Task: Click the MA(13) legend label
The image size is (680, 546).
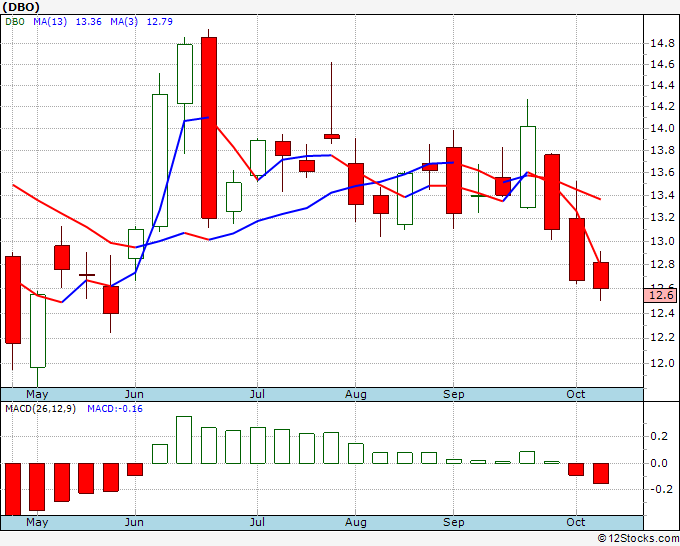Action: [x=50, y=22]
